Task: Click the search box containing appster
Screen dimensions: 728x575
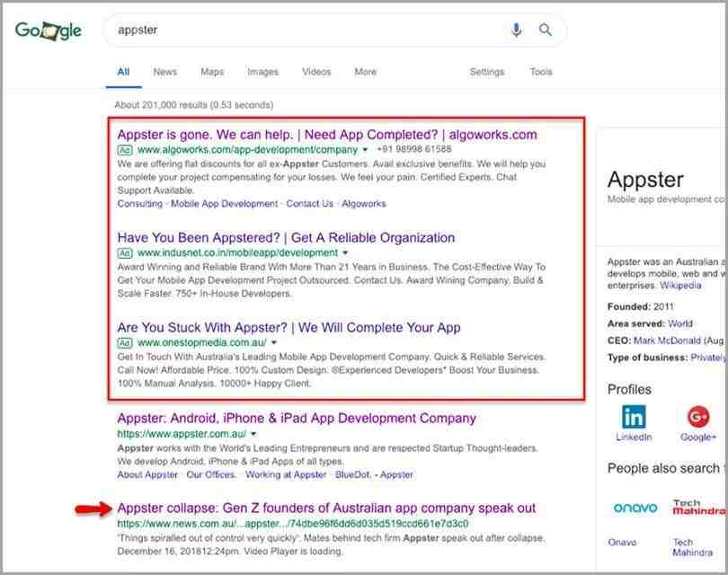Action: point(334,31)
